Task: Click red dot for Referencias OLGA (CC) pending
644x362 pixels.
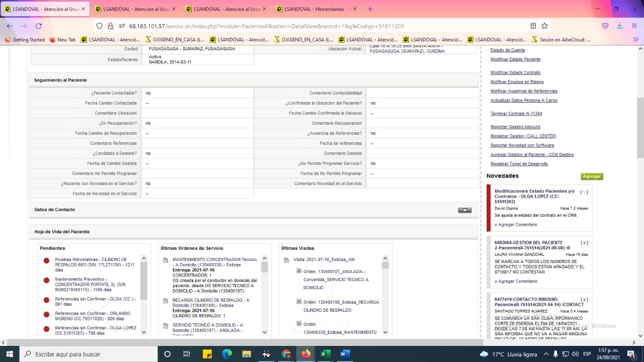Action: tap(46, 300)
